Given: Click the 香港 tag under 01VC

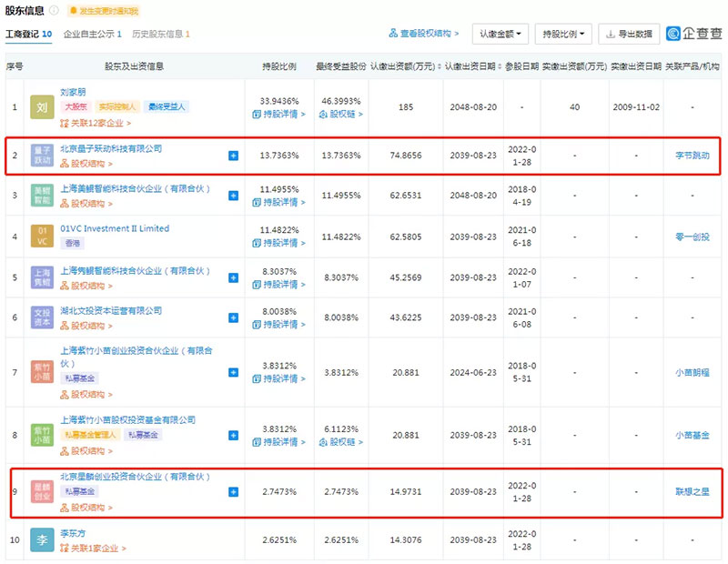Looking at the screenshot, I should click(72, 243).
